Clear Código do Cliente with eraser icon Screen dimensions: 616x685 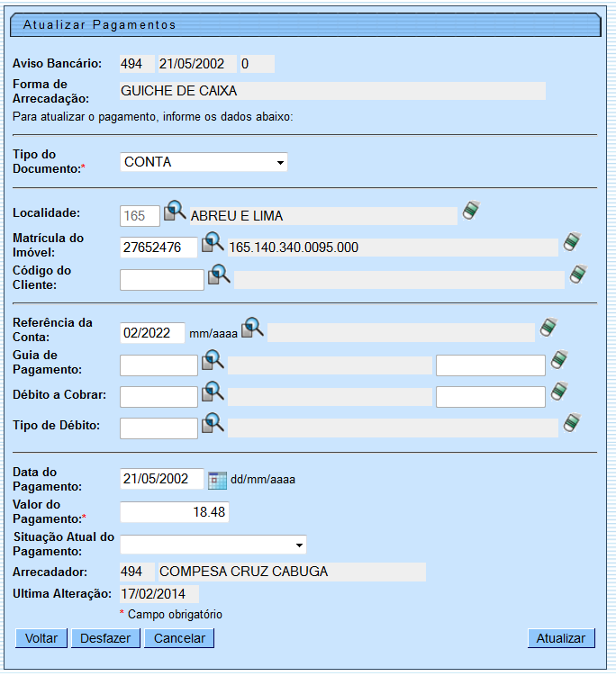578,275
